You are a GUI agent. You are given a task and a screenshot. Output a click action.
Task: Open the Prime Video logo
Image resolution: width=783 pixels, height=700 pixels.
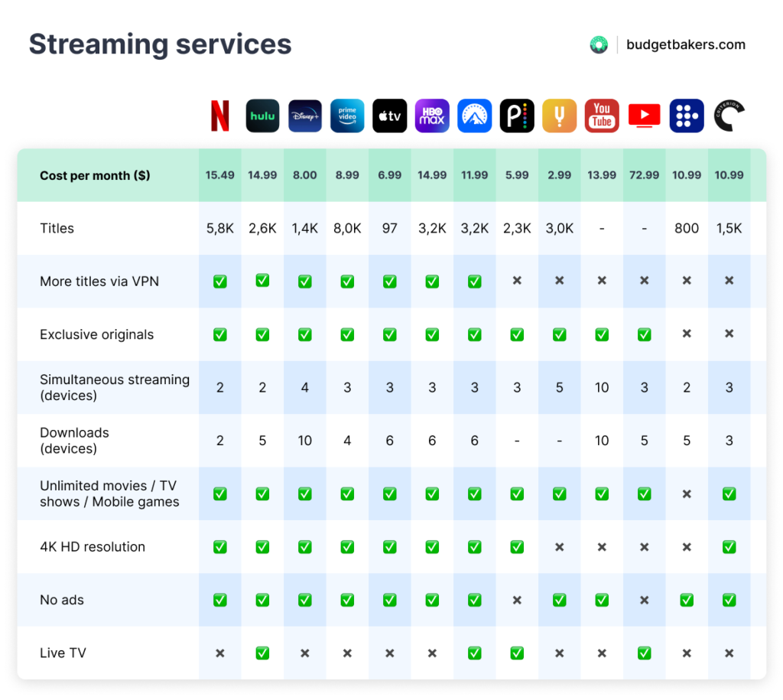point(347,116)
